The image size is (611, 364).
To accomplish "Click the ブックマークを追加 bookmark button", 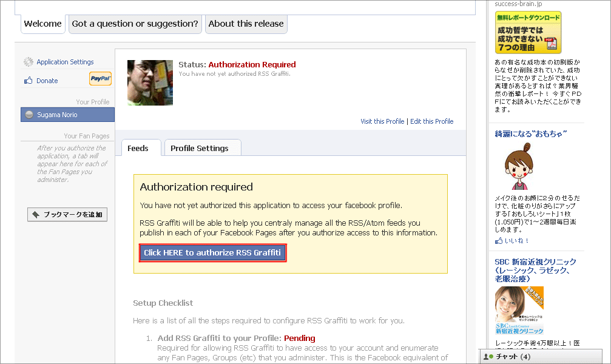I will click(67, 214).
